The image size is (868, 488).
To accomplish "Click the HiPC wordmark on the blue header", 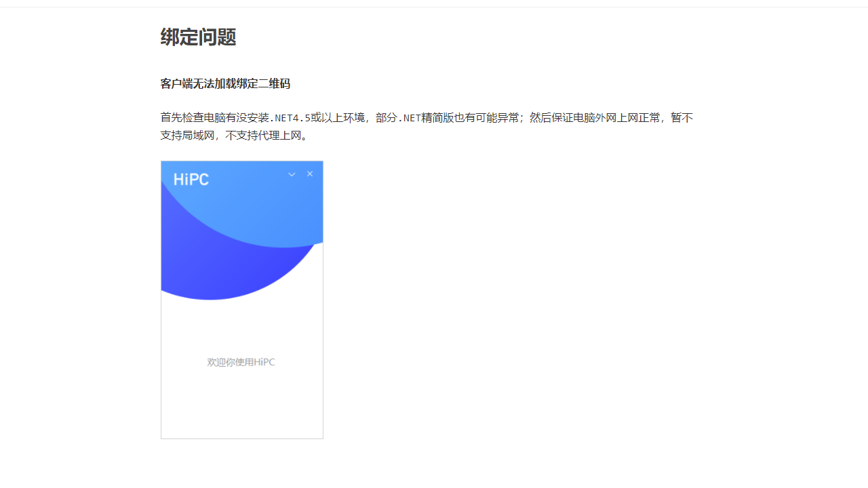I will 191,178.
